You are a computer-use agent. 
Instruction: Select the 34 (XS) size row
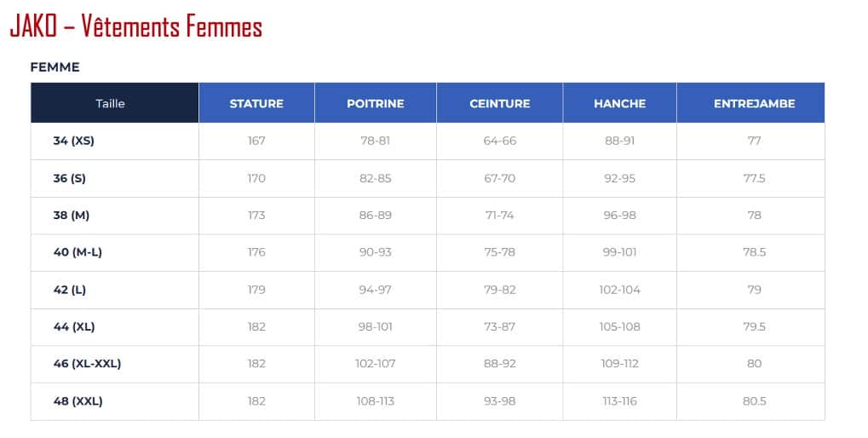(x=428, y=141)
